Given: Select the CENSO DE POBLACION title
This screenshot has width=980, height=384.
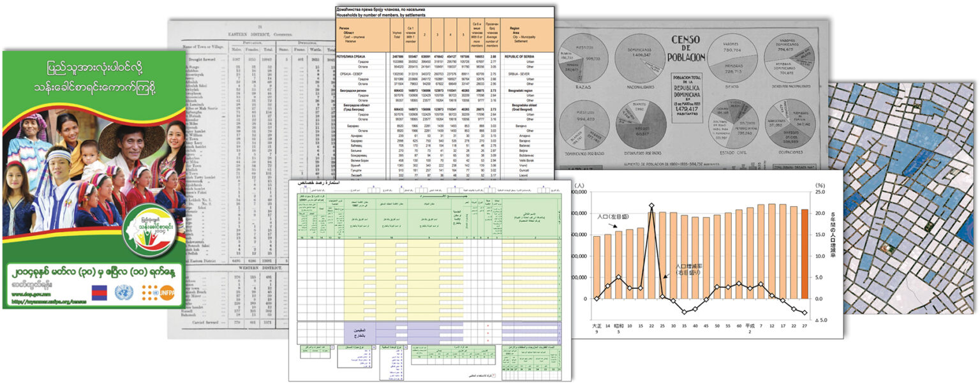Looking at the screenshot, I should 687,47.
